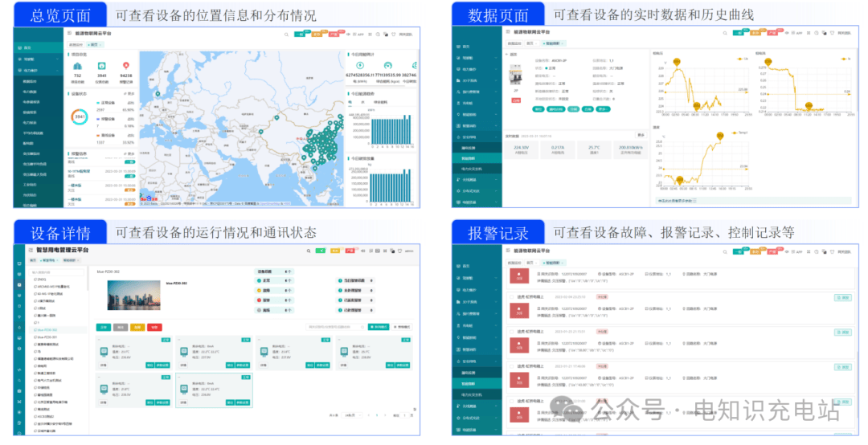Click the 返回 back arrow on data page

click(507, 55)
